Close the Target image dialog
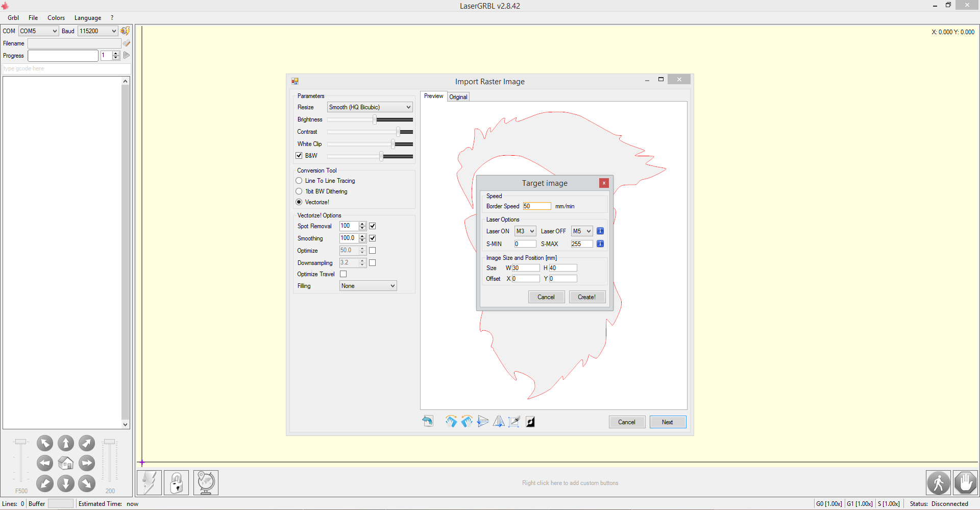The width and height of the screenshot is (980, 510). coord(604,183)
